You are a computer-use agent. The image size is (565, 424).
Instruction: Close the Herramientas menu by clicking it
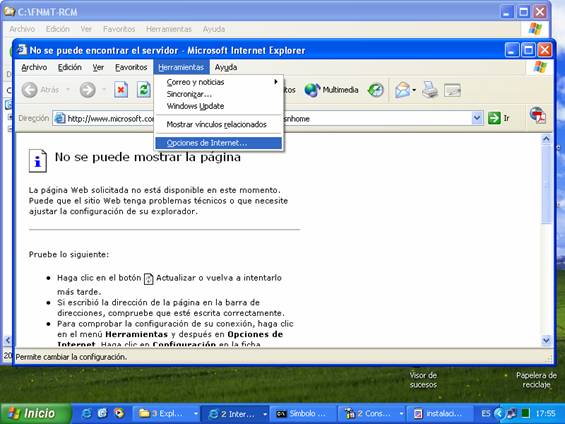coord(181,67)
